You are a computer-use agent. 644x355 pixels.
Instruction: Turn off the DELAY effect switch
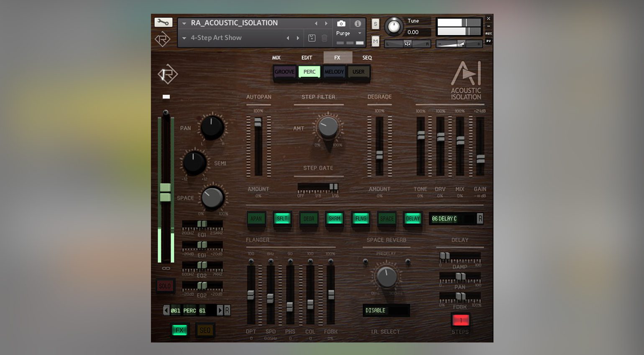click(x=413, y=218)
